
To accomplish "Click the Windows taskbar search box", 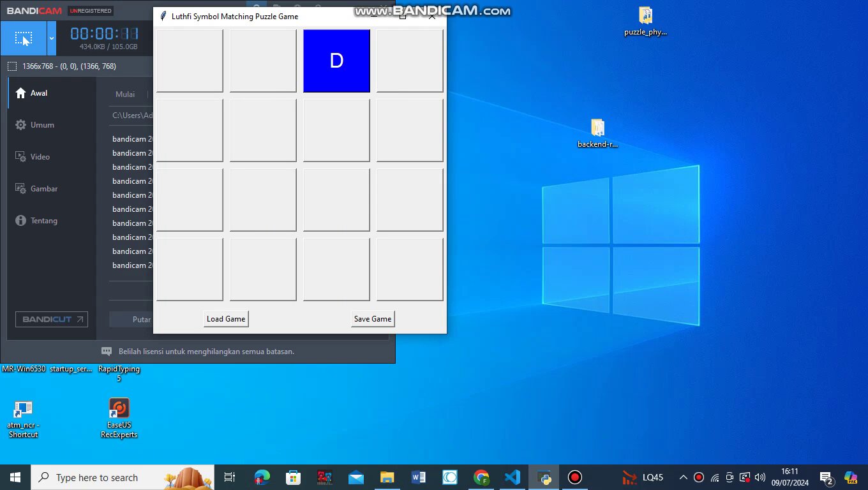I will pyautogui.click(x=123, y=477).
